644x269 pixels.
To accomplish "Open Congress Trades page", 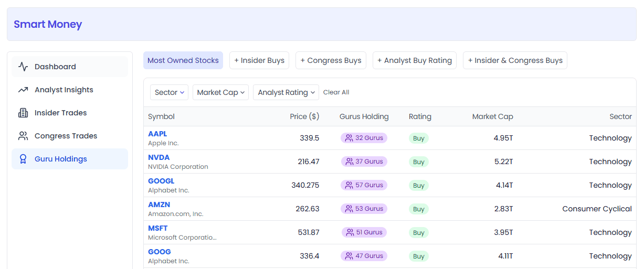I will pyautogui.click(x=70, y=136).
